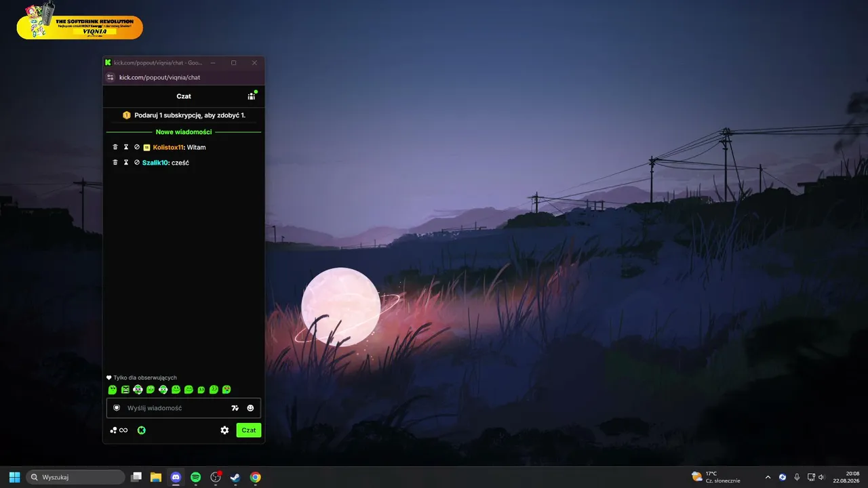
Task: Click the chat identity badge icon in message box
Action: [117, 408]
